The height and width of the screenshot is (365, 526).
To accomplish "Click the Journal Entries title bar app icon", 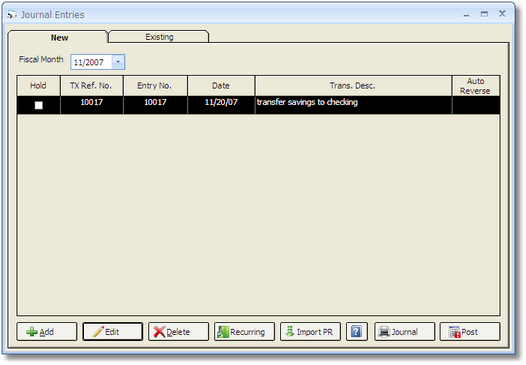I will pyautogui.click(x=12, y=15).
